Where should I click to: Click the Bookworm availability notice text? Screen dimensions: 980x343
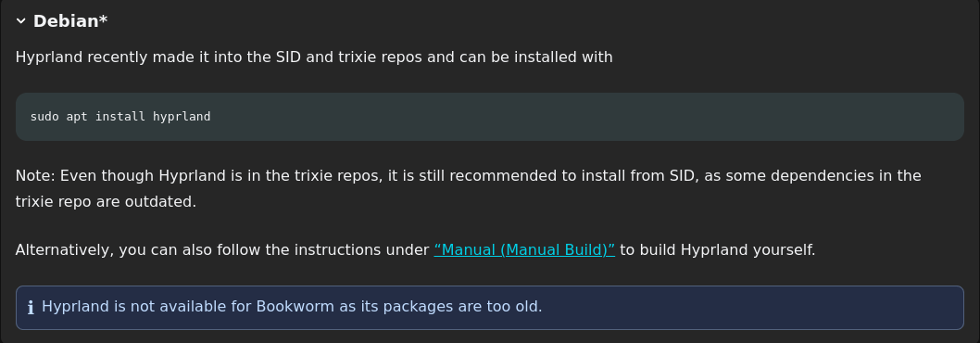point(292,307)
